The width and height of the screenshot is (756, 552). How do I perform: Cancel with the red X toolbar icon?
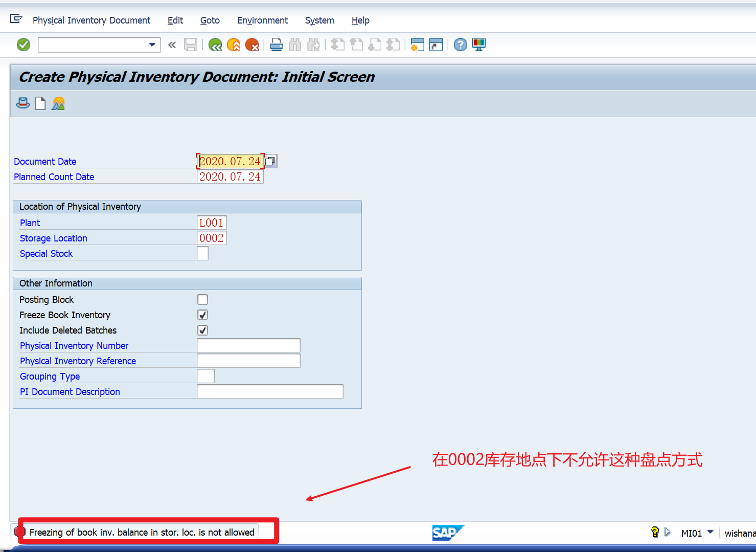(x=252, y=45)
